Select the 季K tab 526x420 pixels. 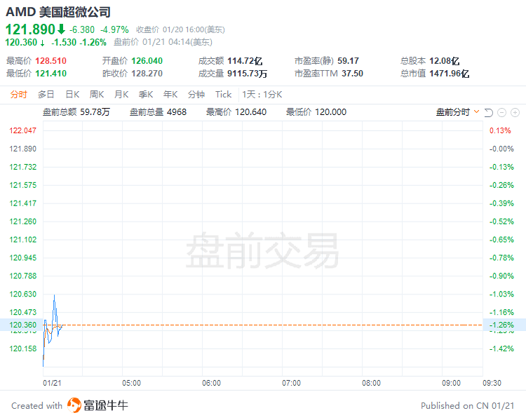point(146,95)
